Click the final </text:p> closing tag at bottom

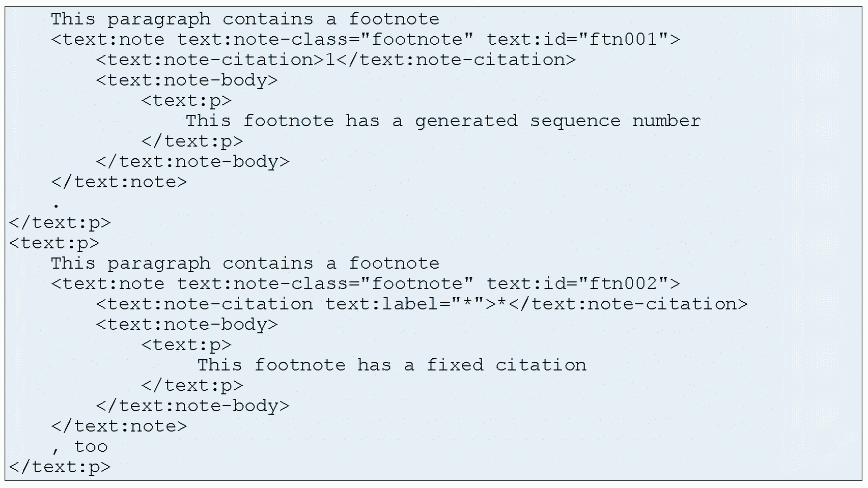[60, 467]
